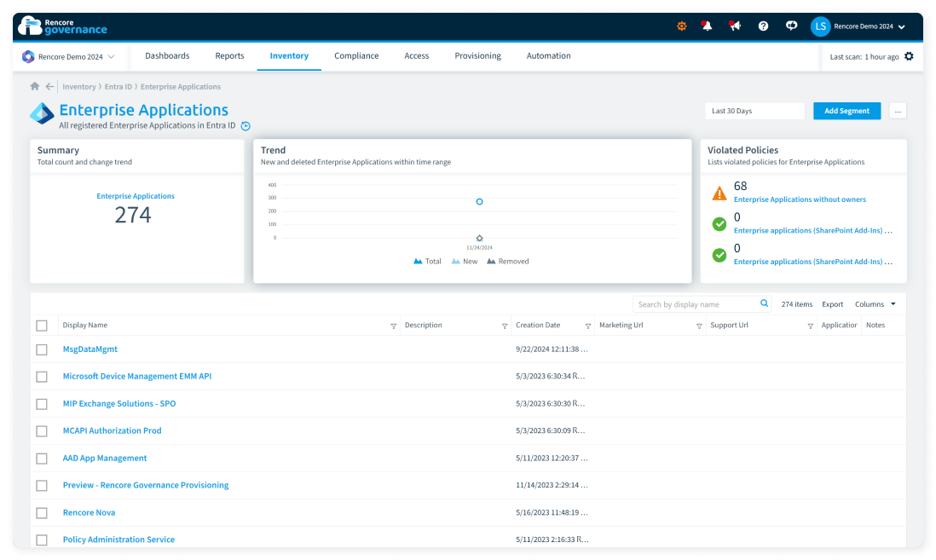The height and width of the screenshot is (560, 936).
Task: Check the MsgDataMgmt row checkbox
Action: [x=42, y=349]
